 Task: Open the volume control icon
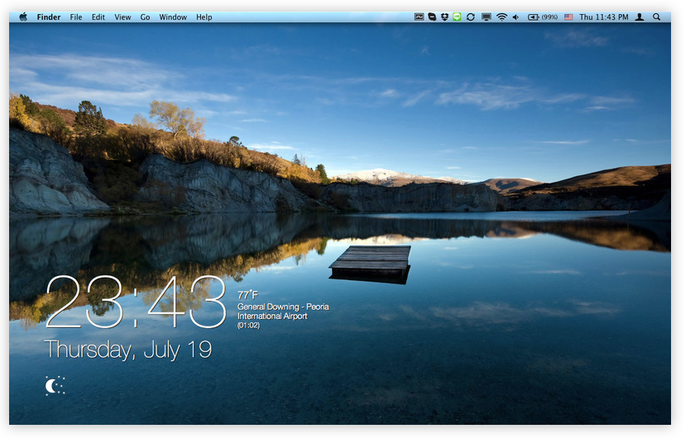tap(516, 17)
